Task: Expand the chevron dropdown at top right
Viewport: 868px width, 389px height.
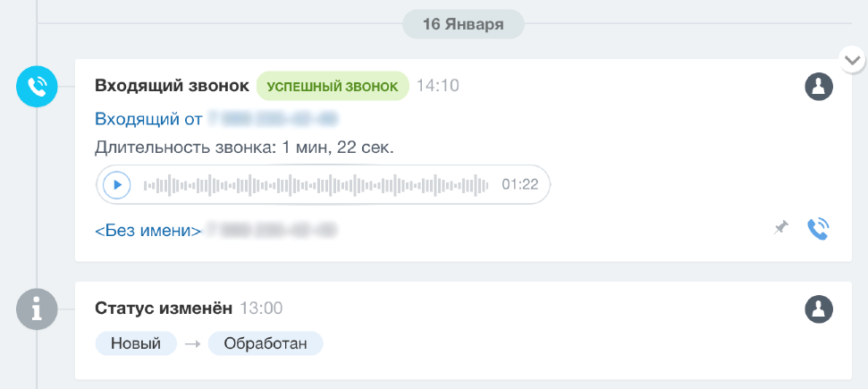Action: click(853, 60)
